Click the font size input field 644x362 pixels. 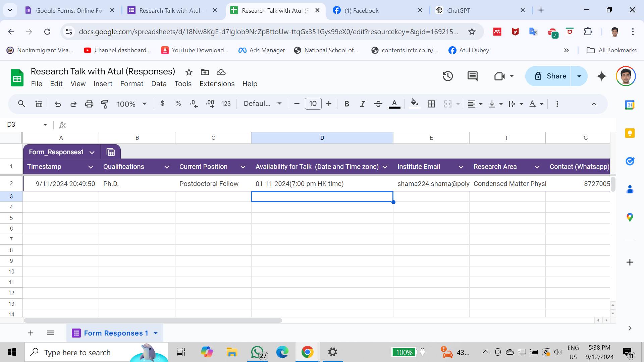point(313,104)
